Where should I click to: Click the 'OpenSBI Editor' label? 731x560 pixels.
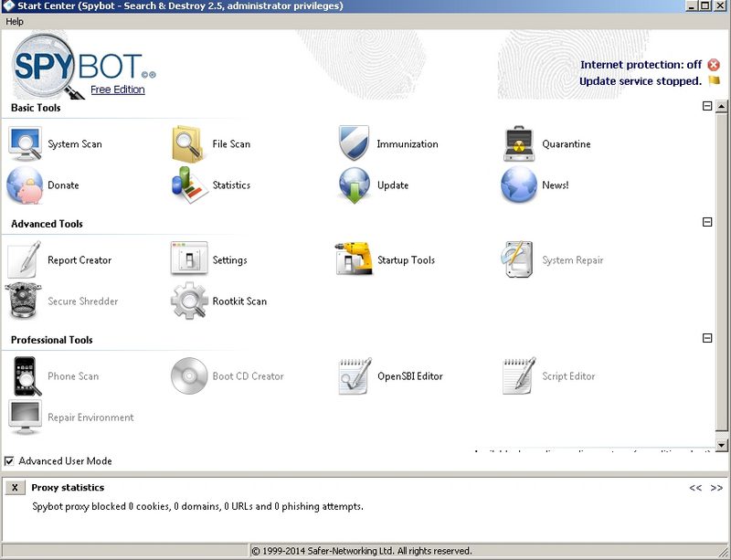(x=410, y=376)
